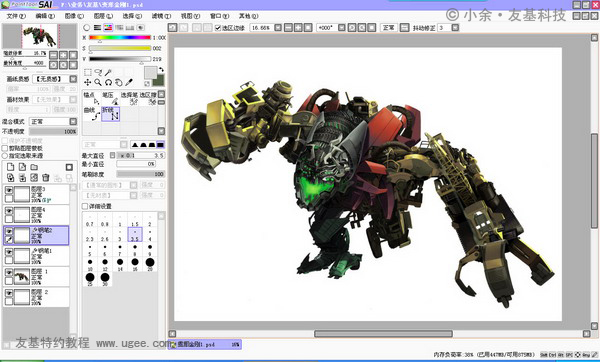Screen dimensions: 600x362
Task: Open the 文件 file menu
Action: 16,16
